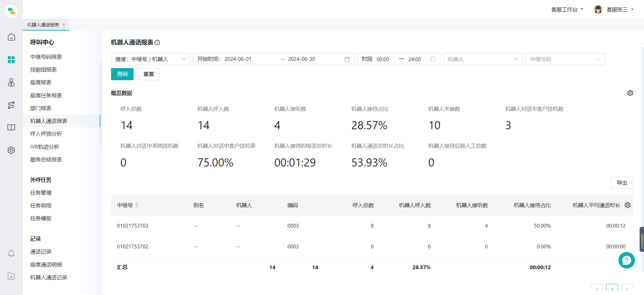Screen dimensions: 644x295
Task: Open 服务总结报表 in sidebar
Action: pyautogui.click(x=46, y=160)
